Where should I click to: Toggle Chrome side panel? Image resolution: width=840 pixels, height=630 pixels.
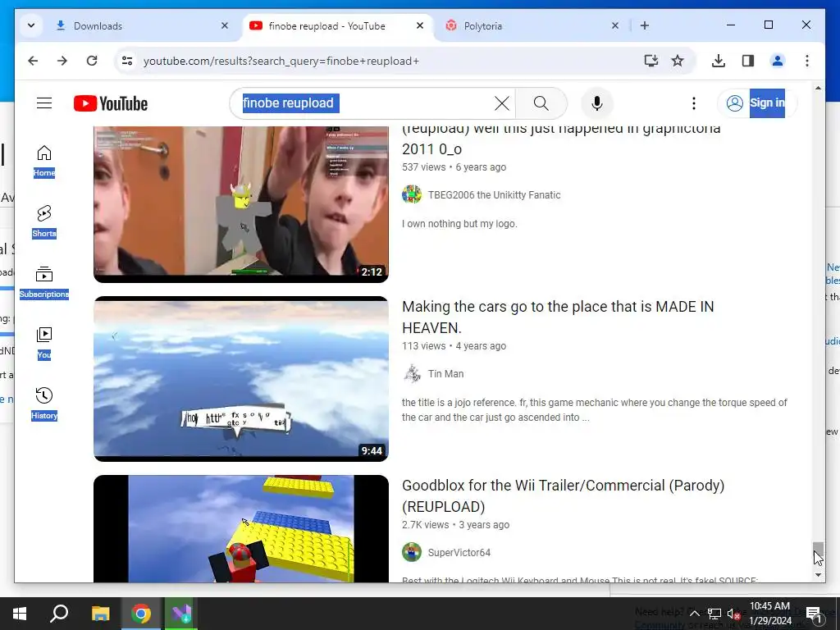[748, 61]
